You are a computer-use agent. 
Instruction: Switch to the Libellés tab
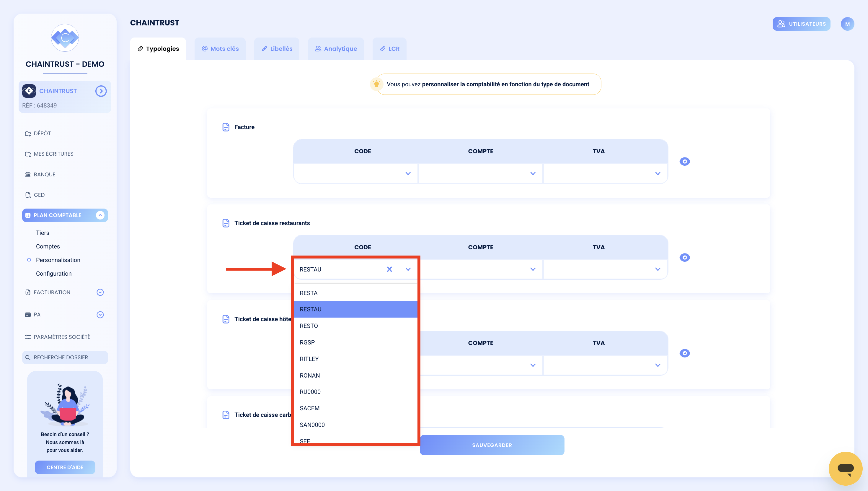[277, 49]
